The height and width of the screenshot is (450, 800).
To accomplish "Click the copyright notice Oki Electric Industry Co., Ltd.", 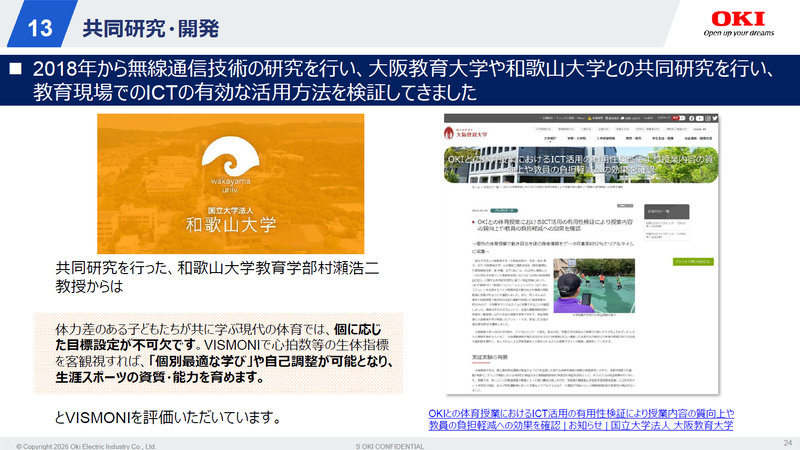I will pos(86,446).
